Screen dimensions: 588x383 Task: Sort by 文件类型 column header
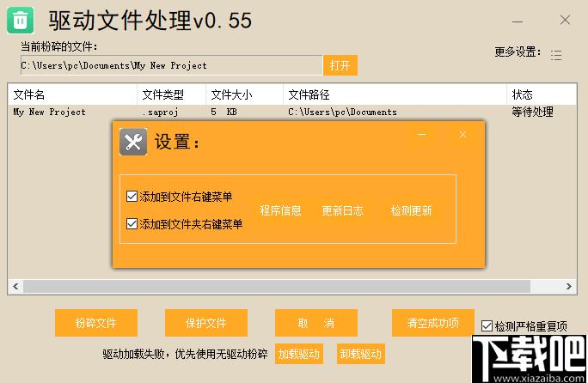pos(172,94)
